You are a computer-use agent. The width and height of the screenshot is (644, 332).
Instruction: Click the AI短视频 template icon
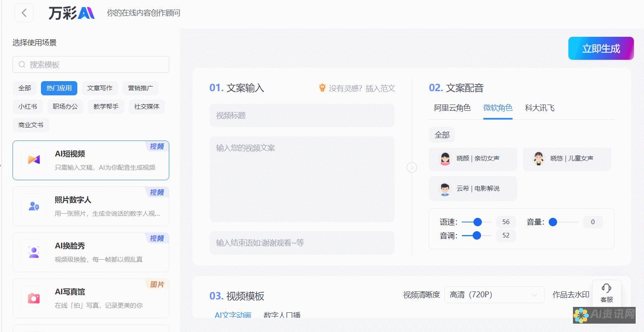(x=34, y=160)
